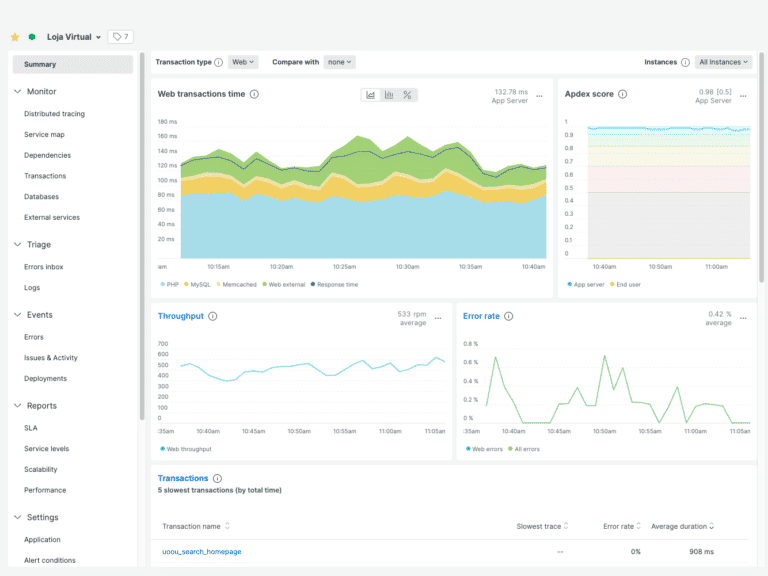Open Throughput chart options menu
The width and height of the screenshot is (768, 576).
tap(438, 318)
